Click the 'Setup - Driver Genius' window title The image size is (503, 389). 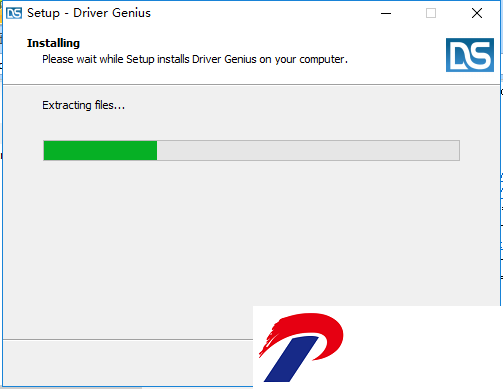pyautogui.click(x=89, y=13)
